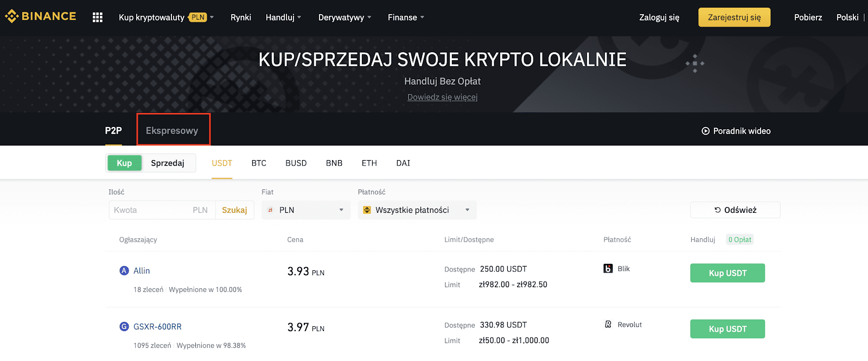Screen dimensions: 868x361
Task: Click the 0 Opłat badge
Action: [x=739, y=239]
